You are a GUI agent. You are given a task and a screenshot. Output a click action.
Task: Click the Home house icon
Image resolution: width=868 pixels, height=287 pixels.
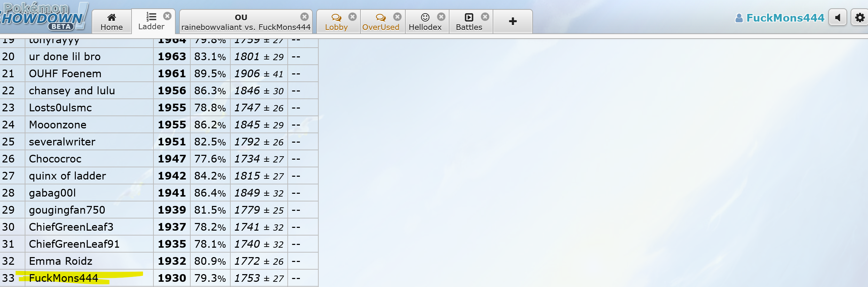click(x=112, y=17)
